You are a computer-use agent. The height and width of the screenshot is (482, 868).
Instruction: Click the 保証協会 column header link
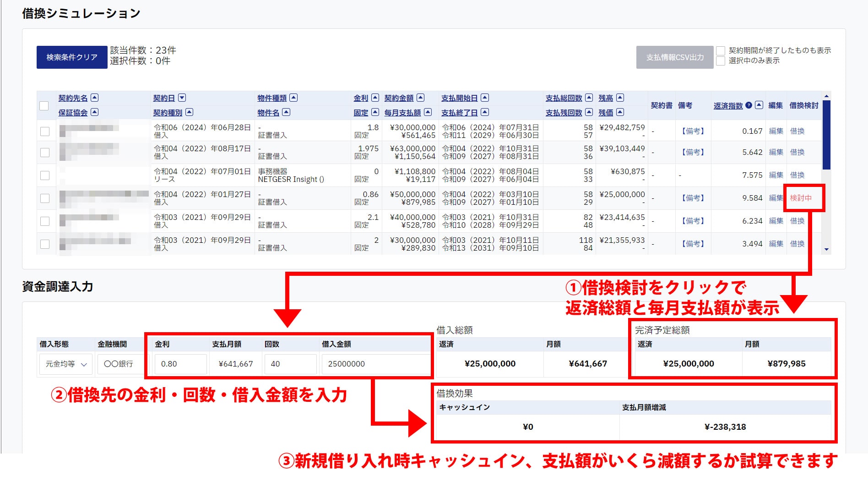pos(73,113)
